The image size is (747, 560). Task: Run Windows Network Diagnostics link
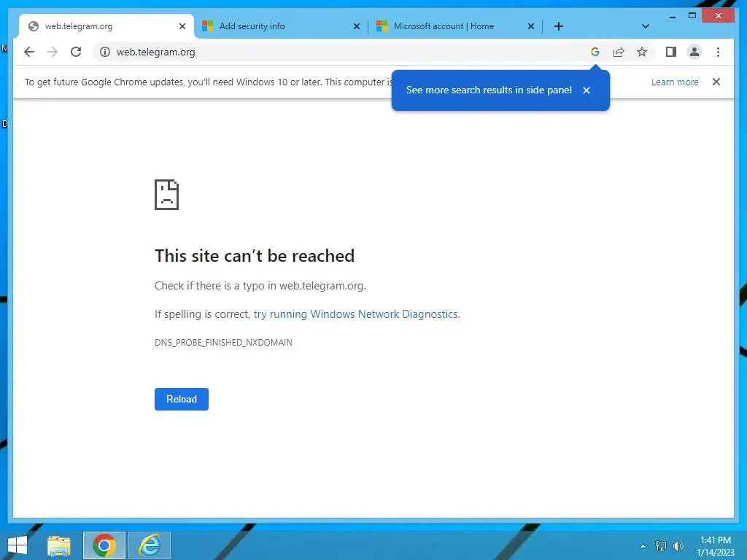coord(356,314)
